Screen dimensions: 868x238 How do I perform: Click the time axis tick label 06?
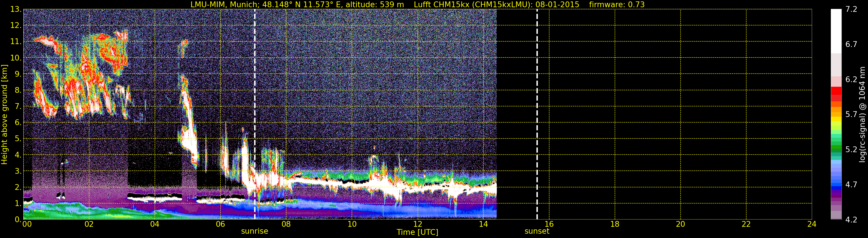point(220,224)
